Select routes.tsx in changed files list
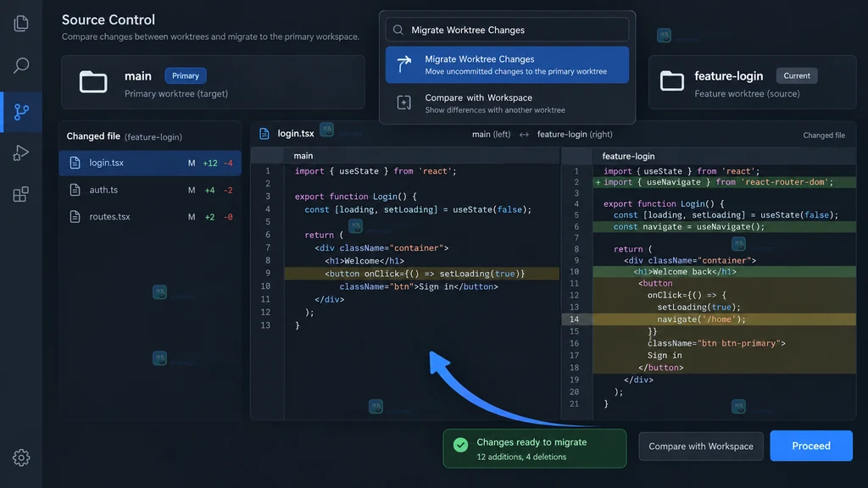868x488 pixels. pos(150,216)
